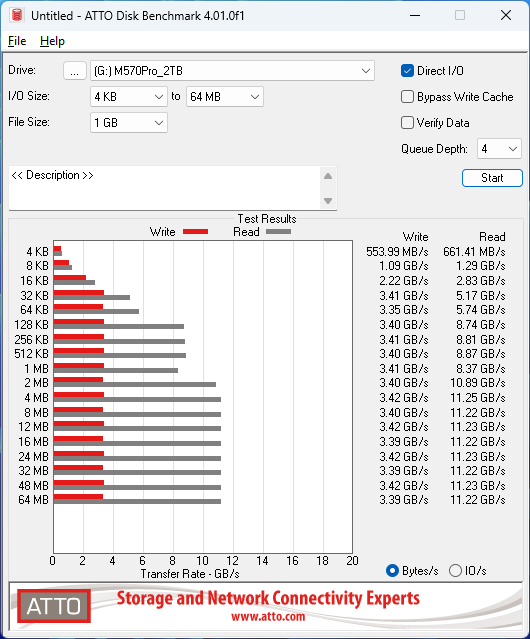Minimize the ATTO Disk Benchmark window
This screenshot has height=639, width=530.
[x=415, y=15]
